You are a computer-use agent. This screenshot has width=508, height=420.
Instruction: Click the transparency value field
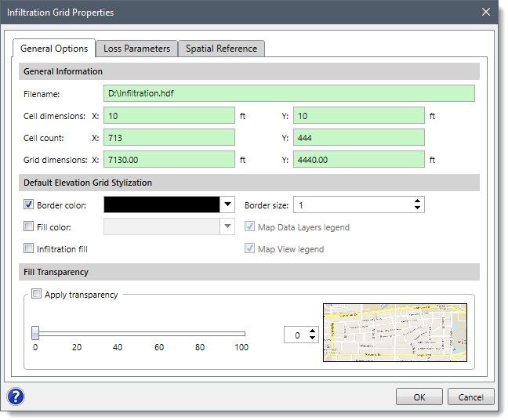coord(296,335)
